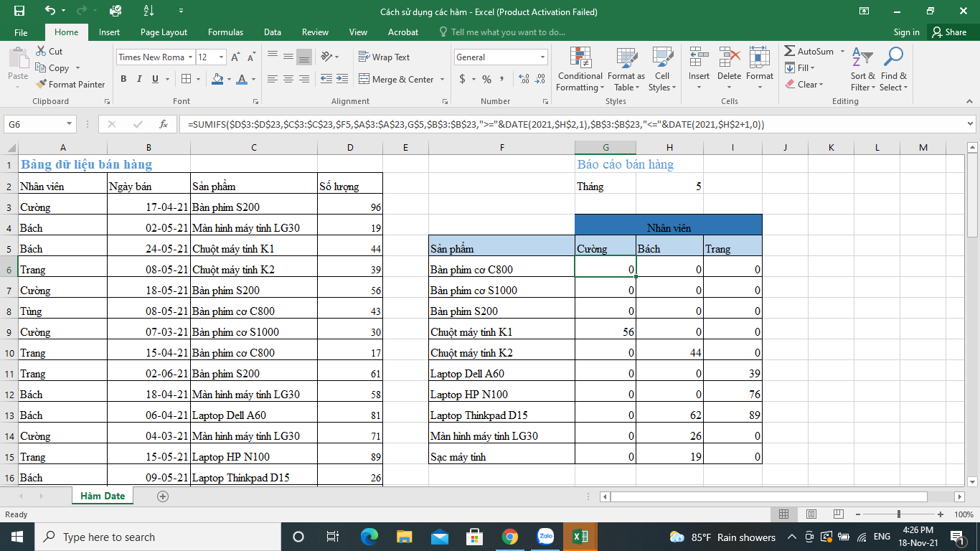980x551 pixels.
Task: Select the Hàm Date sheet tab
Action: tap(103, 496)
